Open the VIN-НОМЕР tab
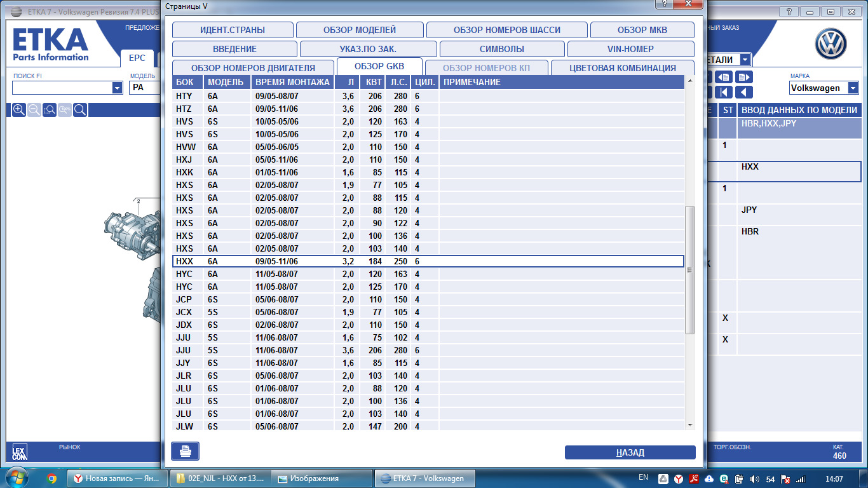The height and width of the screenshot is (488, 868). 630,49
